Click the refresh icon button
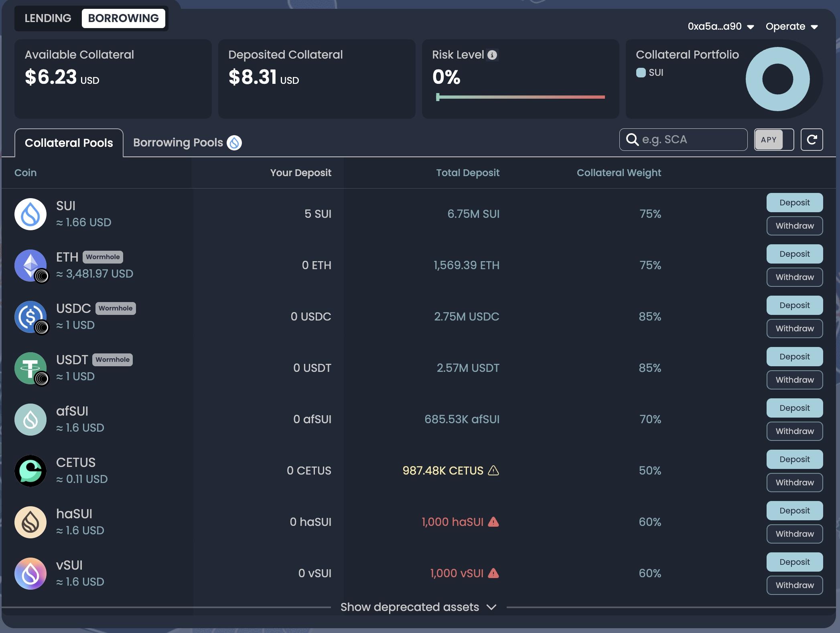The width and height of the screenshot is (840, 633). [x=812, y=140]
